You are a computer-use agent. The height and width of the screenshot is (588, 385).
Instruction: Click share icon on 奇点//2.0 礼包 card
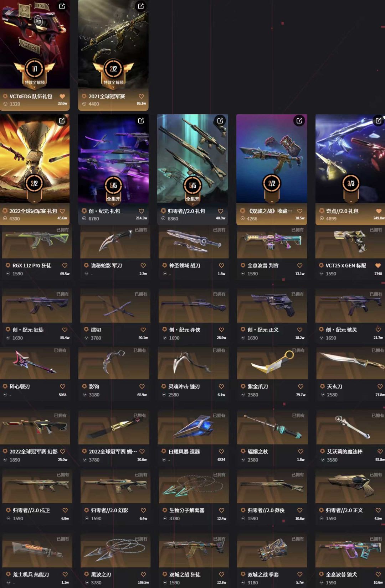pyautogui.click(x=378, y=121)
